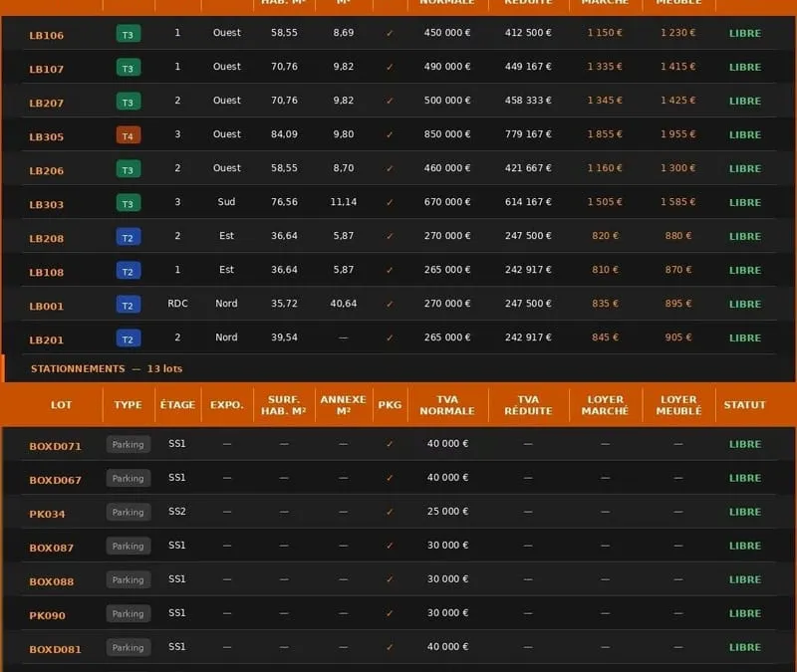Open lot LB001
Viewport: 797px width, 672px height.
46,306
